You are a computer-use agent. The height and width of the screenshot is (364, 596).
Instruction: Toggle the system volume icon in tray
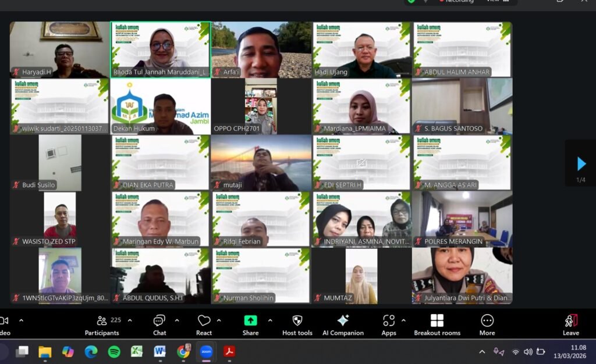(x=528, y=352)
